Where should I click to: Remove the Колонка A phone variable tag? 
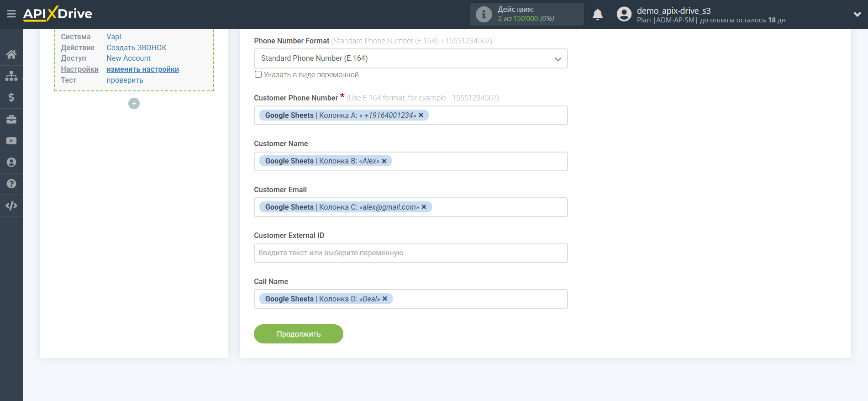[x=421, y=115]
